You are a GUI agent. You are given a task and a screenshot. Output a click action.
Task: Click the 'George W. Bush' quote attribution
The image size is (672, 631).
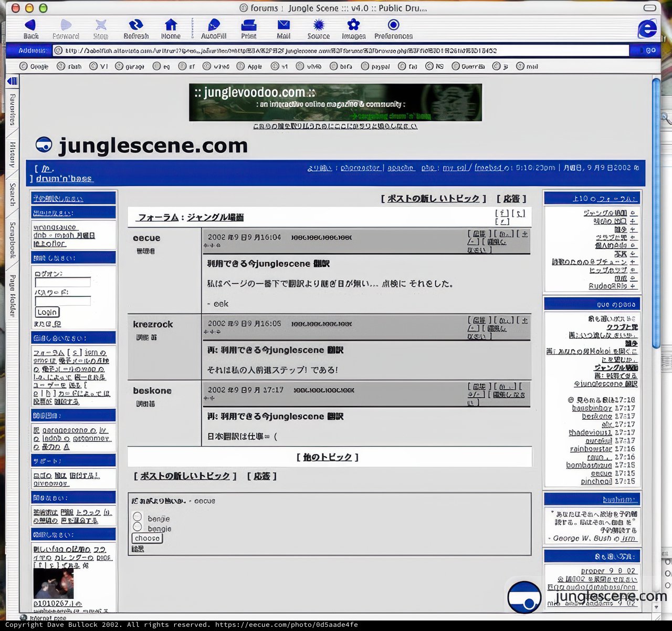(x=582, y=539)
